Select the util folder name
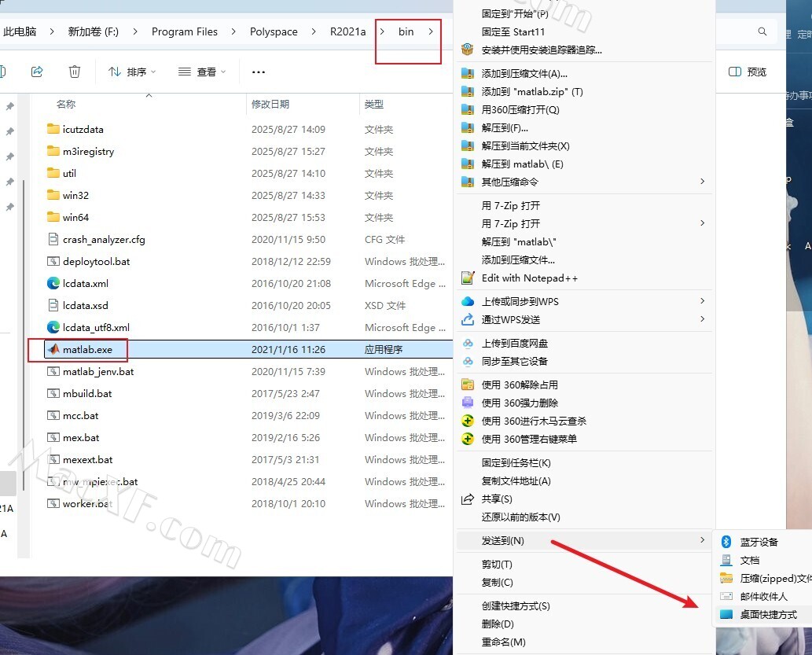Screen dimensions: 812x655 69,173
